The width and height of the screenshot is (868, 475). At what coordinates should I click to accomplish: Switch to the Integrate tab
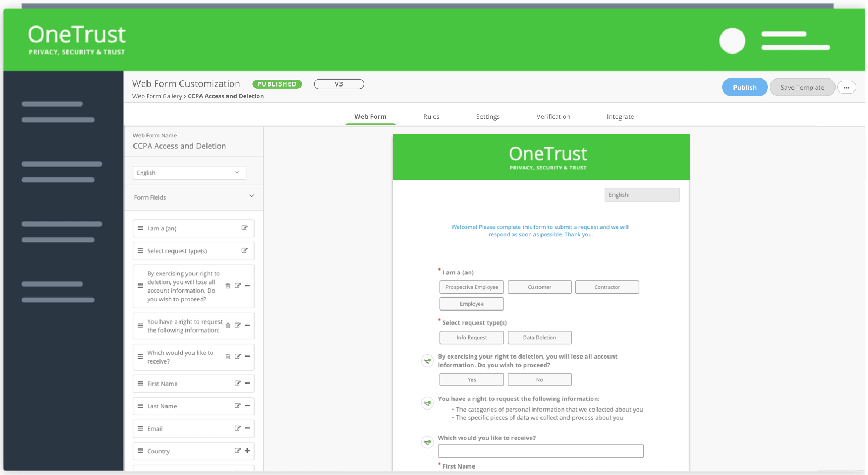(620, 116)
